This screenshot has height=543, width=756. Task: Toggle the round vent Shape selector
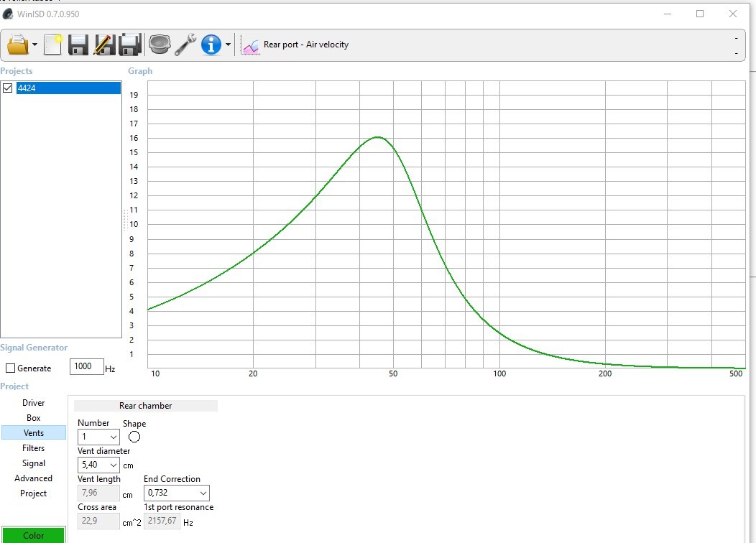(x=134, y=437)
